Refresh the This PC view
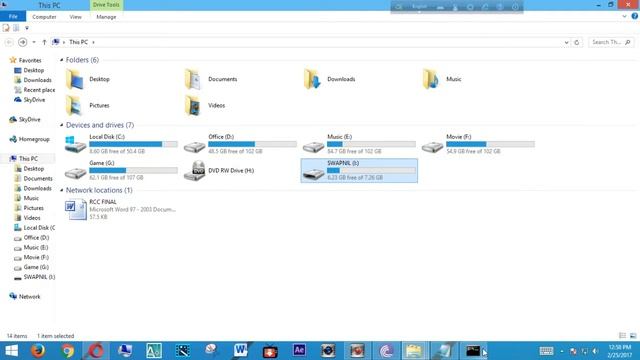The width and height of the screenshot is (640, 360). (x=576, y=42)
